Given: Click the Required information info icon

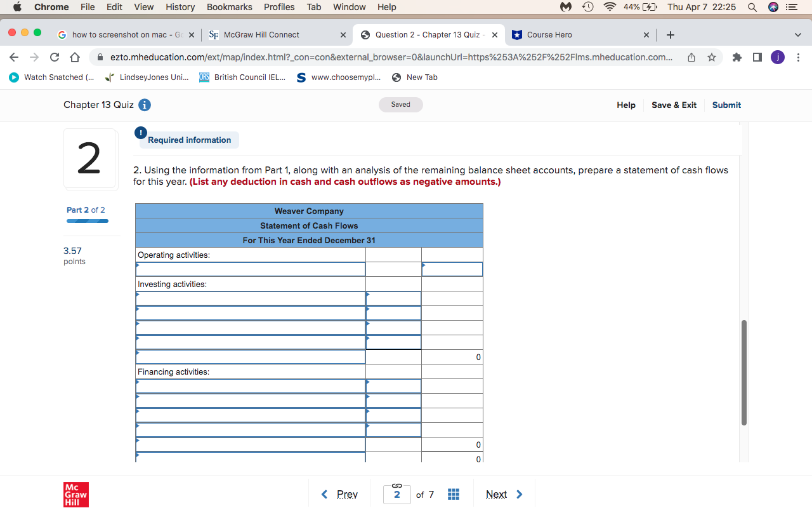Looking at the screenshot, I should pos(140,133).
